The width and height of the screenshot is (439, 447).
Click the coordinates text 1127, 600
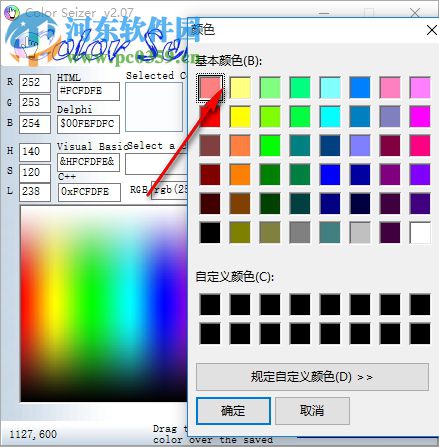(33, 434)
